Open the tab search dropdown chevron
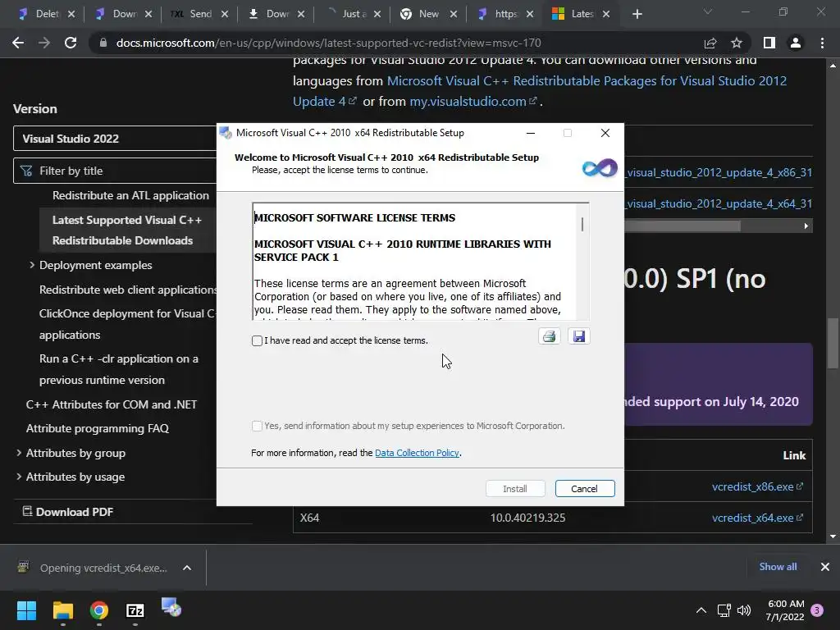 click(708, 11)
